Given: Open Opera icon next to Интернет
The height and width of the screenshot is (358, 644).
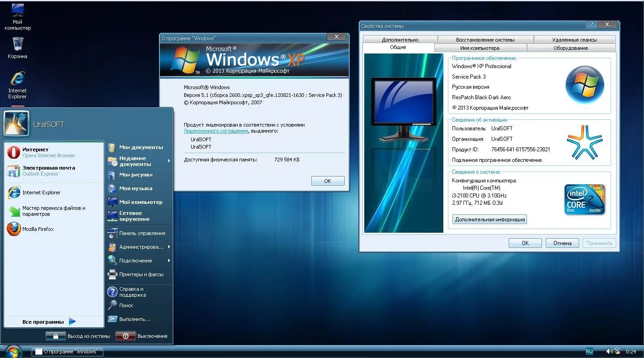Looking at the screenshot, I should [14, 152].
